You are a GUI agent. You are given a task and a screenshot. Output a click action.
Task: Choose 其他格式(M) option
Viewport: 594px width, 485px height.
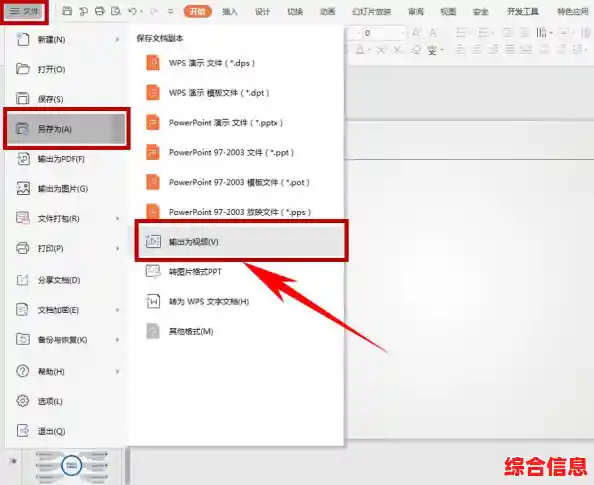236,332
